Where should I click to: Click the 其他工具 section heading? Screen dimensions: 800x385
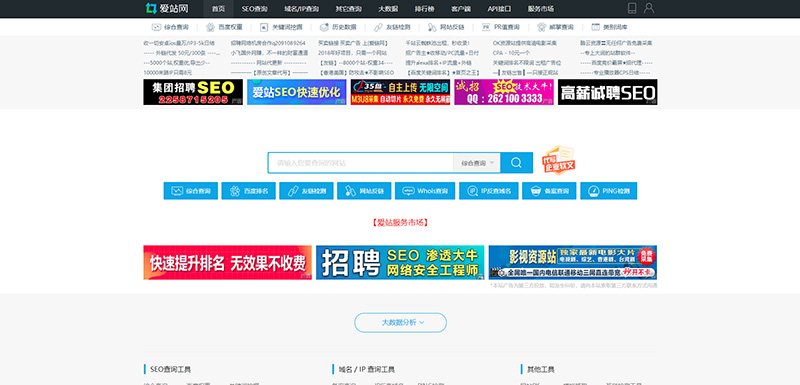[541, 369]
